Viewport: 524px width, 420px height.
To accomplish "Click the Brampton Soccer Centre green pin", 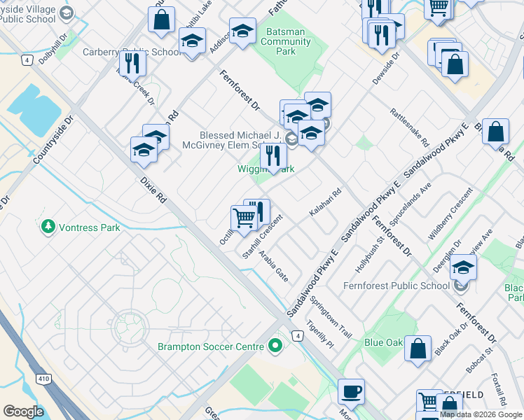I will [275, 346].
